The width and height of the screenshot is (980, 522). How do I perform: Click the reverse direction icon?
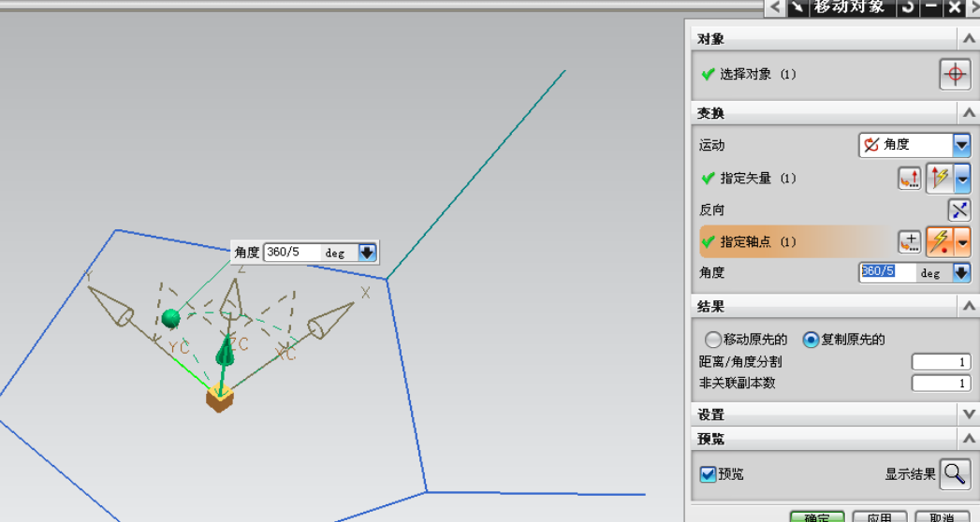click(x=958, y=210)
